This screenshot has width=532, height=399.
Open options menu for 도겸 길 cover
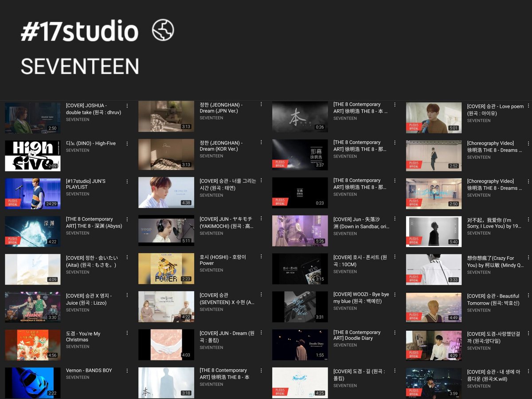pyautogui.click(x=395, y=371)
